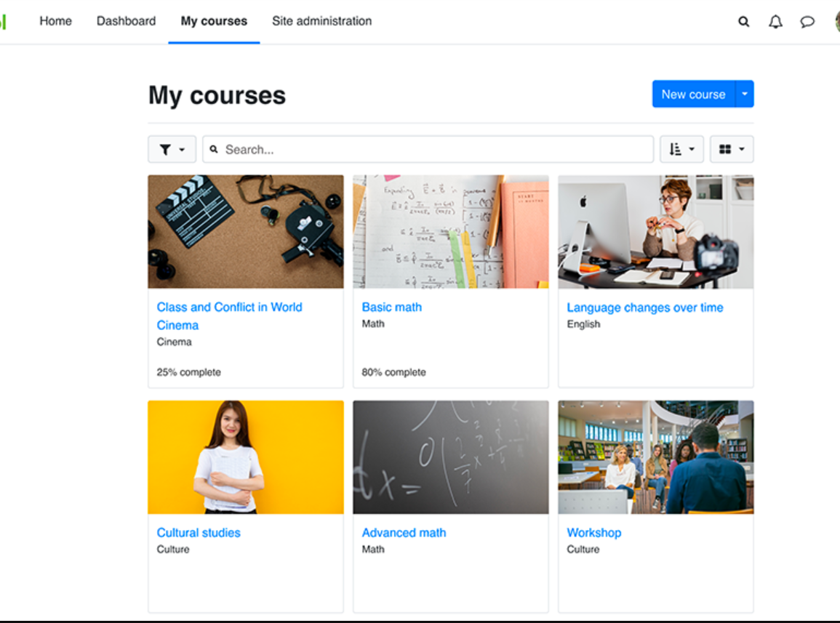Click the search magnifier icon in top bar
Image resolution: width=840 pixels, height=623 pixels.
743,22
